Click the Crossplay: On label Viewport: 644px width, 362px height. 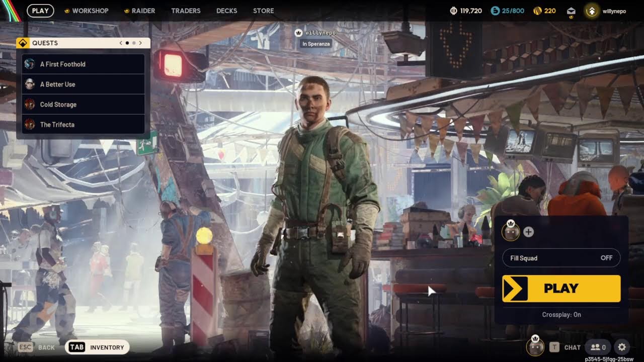[x=561, y=315]
